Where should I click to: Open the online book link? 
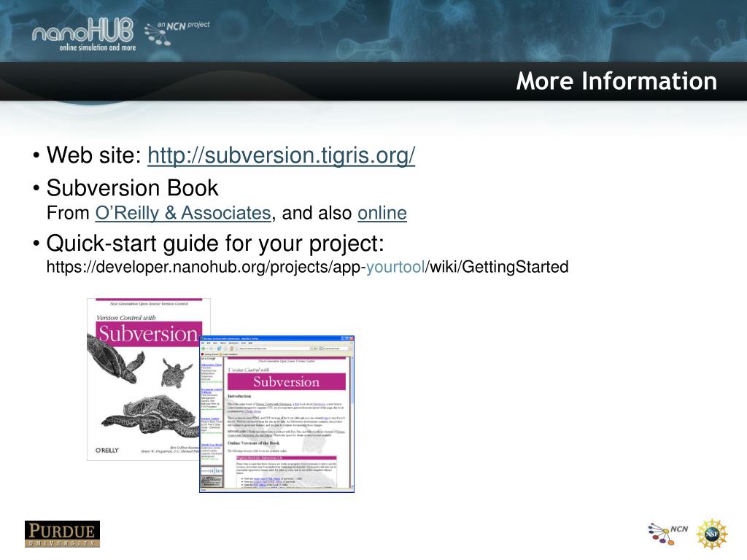[382, 213]
